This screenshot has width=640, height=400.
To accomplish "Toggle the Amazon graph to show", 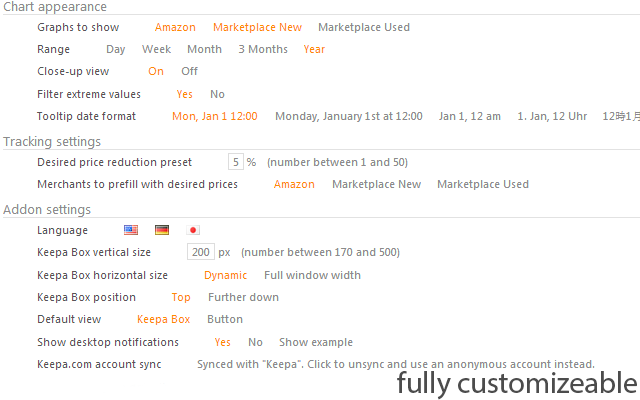I will point(175,27).
